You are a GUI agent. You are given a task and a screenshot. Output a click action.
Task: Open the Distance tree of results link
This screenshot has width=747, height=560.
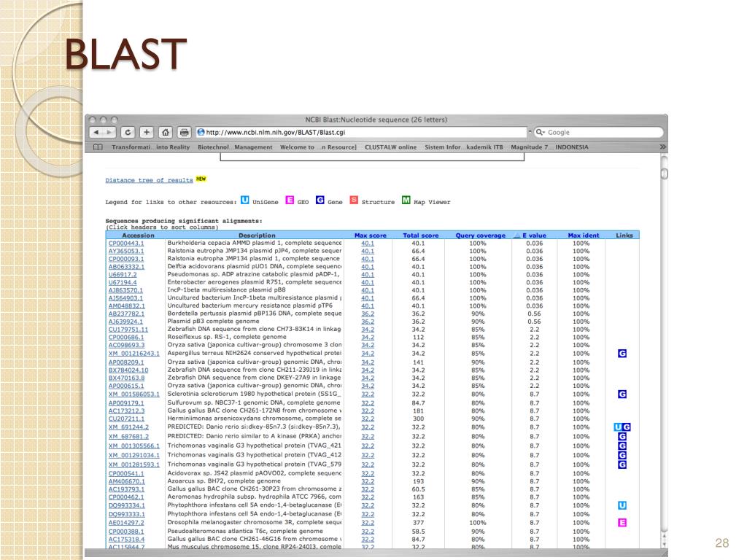tap(149, 180)
